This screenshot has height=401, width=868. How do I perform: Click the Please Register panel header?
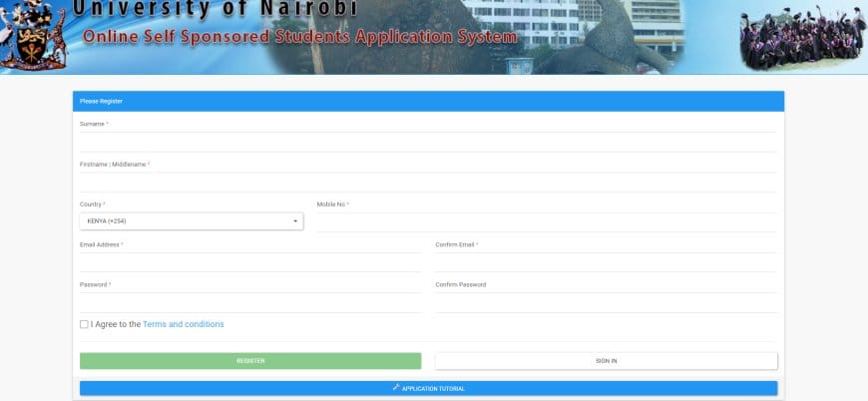[428, 101]
